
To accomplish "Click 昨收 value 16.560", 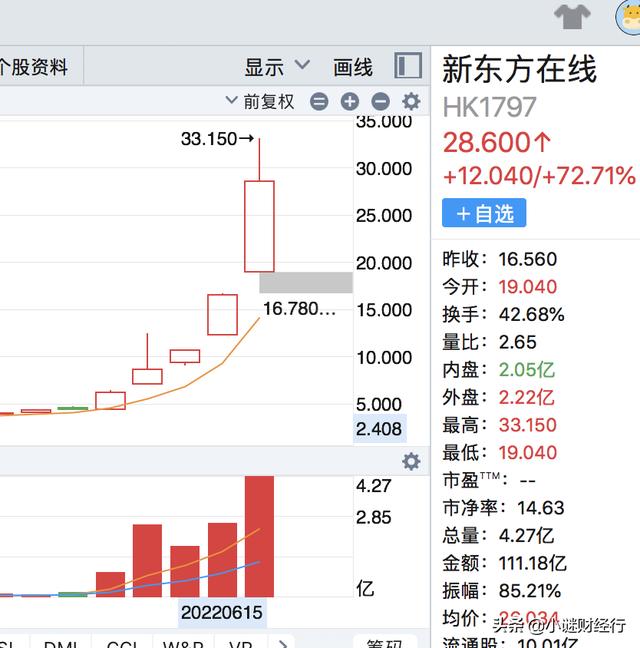I will (528, 259).
